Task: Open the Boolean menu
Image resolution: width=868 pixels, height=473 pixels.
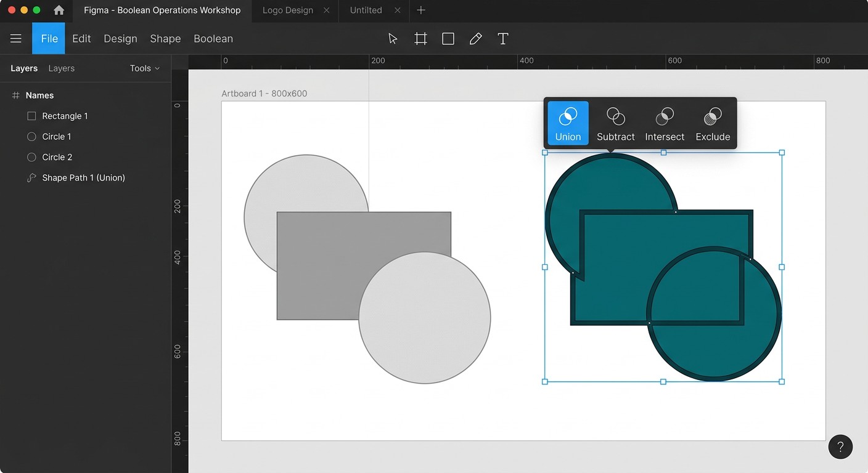Action: click(x=213, y=39)
